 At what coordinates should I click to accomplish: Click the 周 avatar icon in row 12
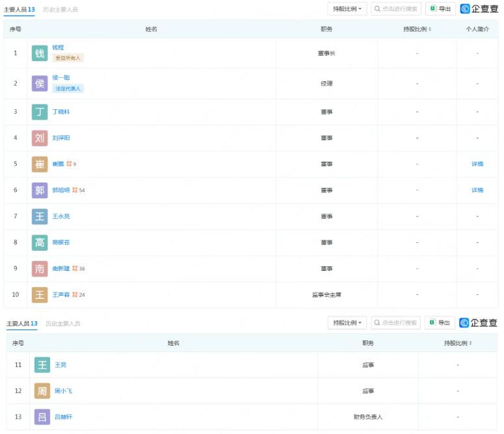42,391
